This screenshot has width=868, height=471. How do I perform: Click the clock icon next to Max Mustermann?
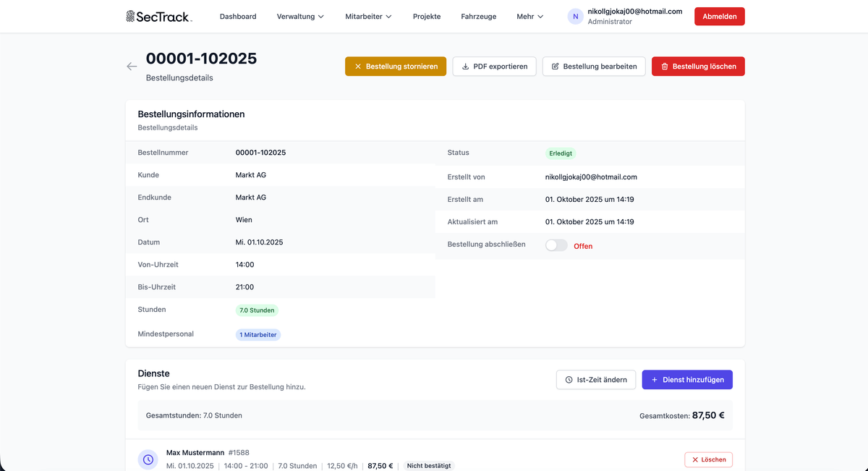tap(148, 459)
